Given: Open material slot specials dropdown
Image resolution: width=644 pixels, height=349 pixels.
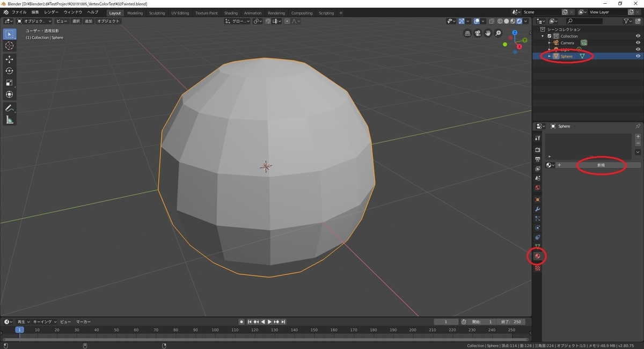Looking at the screenshot, I should point(638,152).
